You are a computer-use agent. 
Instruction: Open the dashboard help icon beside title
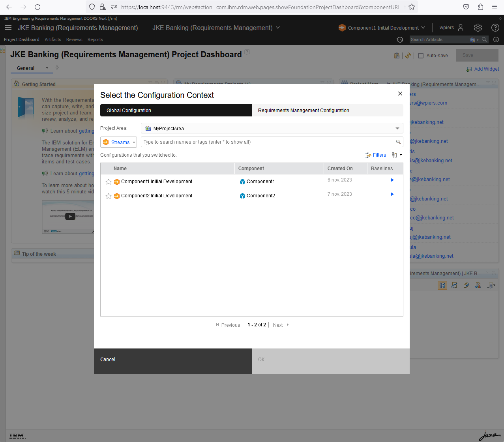pyautogui.click(x=247, y=52)
